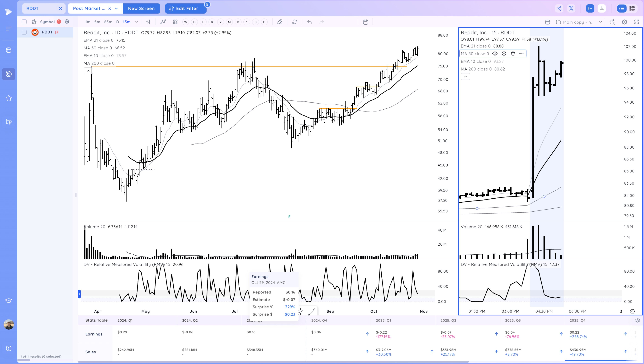Select the Post Market screen tab
The height and width of the screenshot is (364, 644).
[x=89, y=9]
